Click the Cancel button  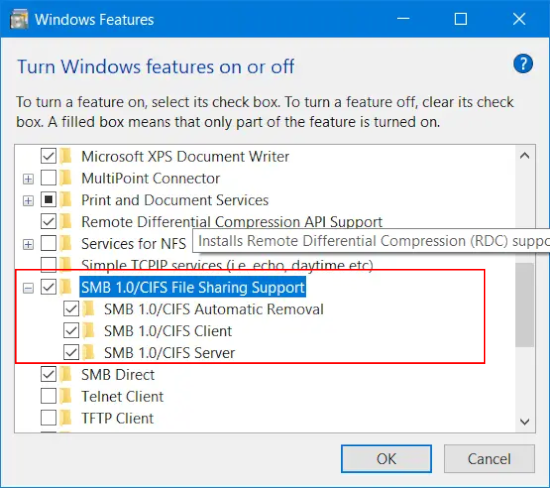[x=489, y=459]
